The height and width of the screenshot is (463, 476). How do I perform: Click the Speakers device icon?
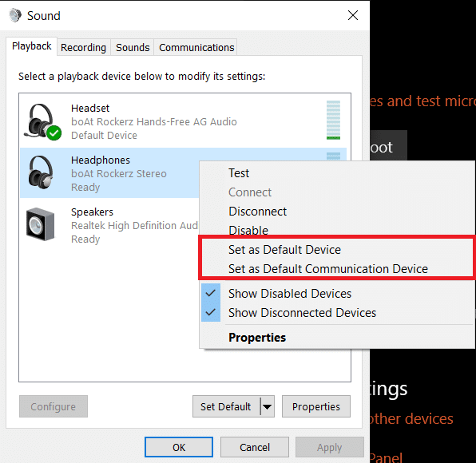41,224
